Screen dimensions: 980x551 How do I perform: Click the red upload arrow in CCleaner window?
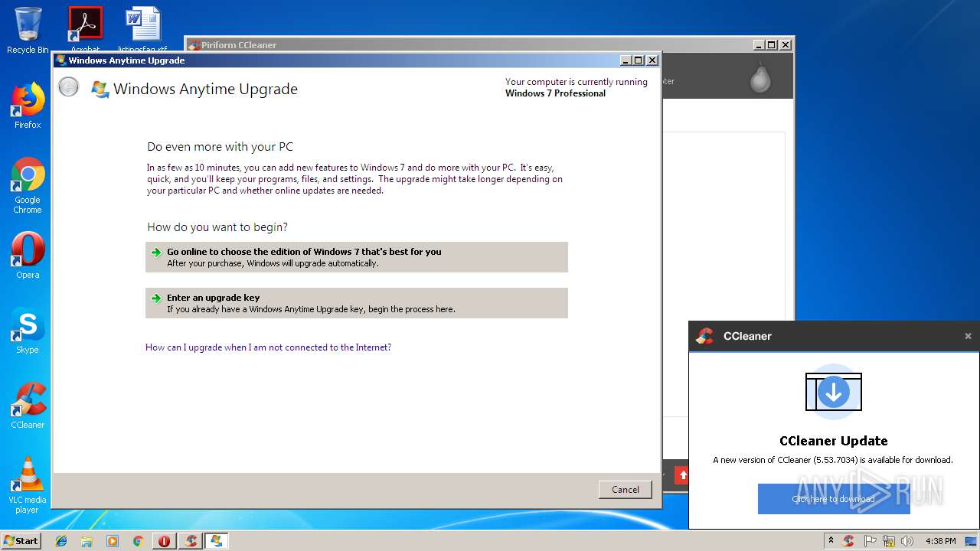coord(683,475)
